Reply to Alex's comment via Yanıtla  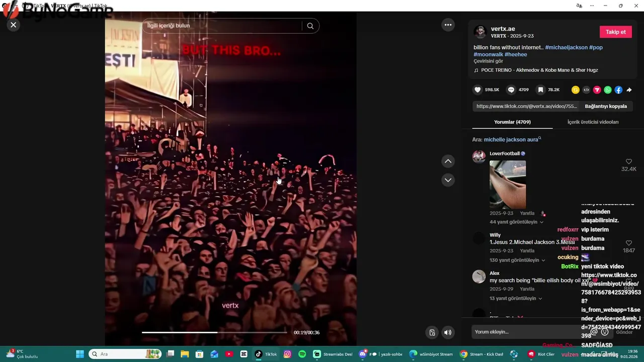click(527, 289)
